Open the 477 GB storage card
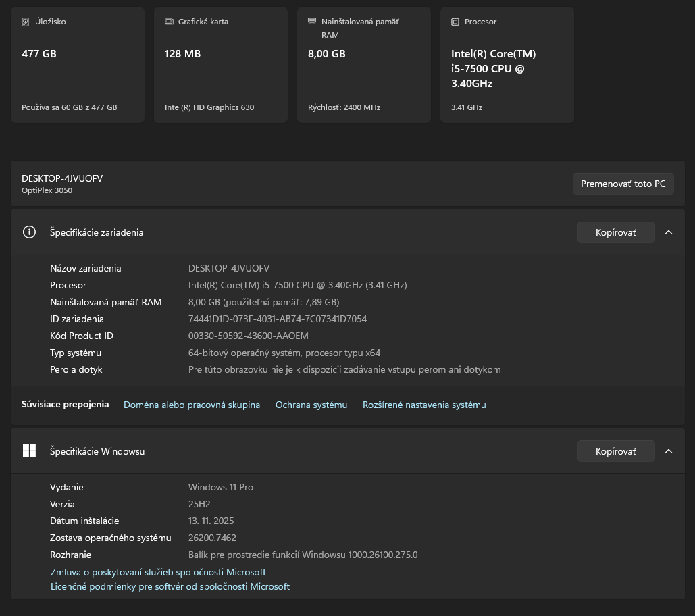This screenshot has width=695, height=616. coord(78,65)
